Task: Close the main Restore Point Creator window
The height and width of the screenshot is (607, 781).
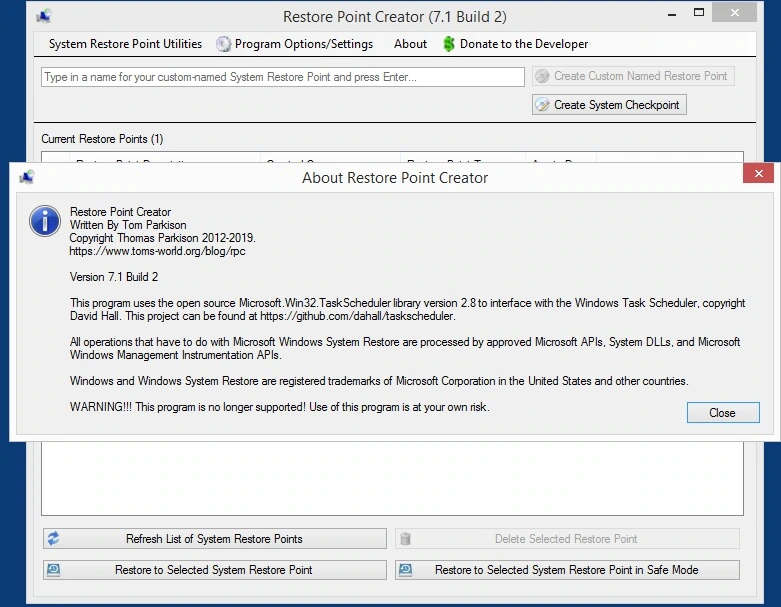Action: click(735, 12)
